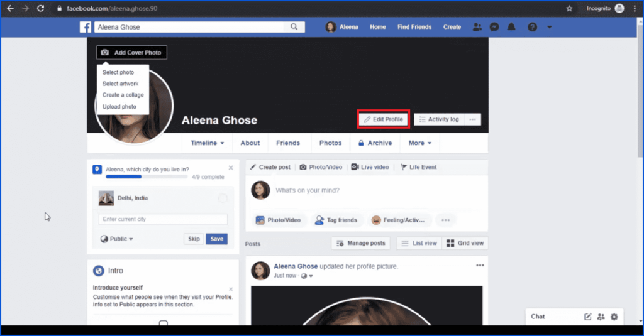Image resolution: width=644 pixels, height=336 pixels.
Task: Add a Life Event
Action: click(418, 167)
